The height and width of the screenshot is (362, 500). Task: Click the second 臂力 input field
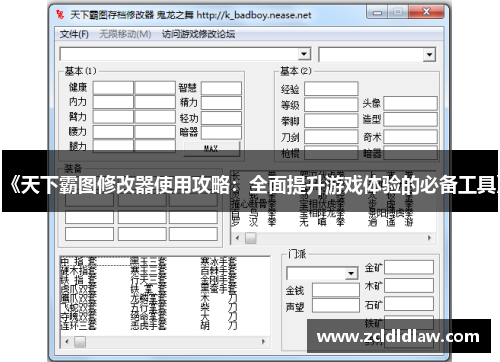coord(155,117)
